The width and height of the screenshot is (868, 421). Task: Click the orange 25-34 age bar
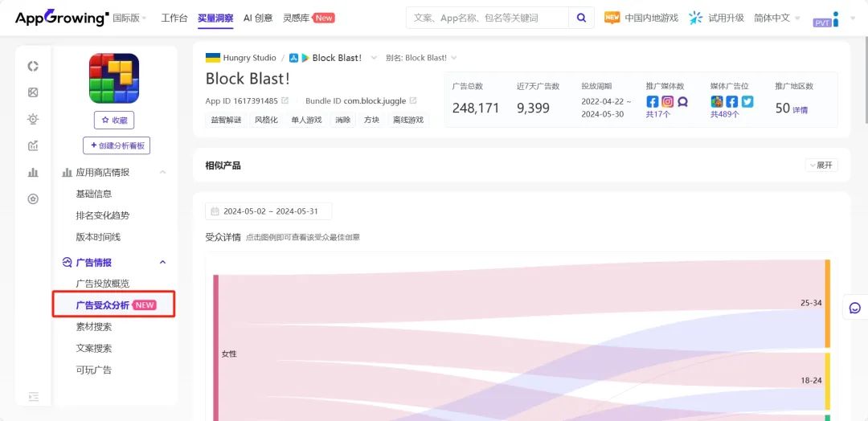click(828, 303)
